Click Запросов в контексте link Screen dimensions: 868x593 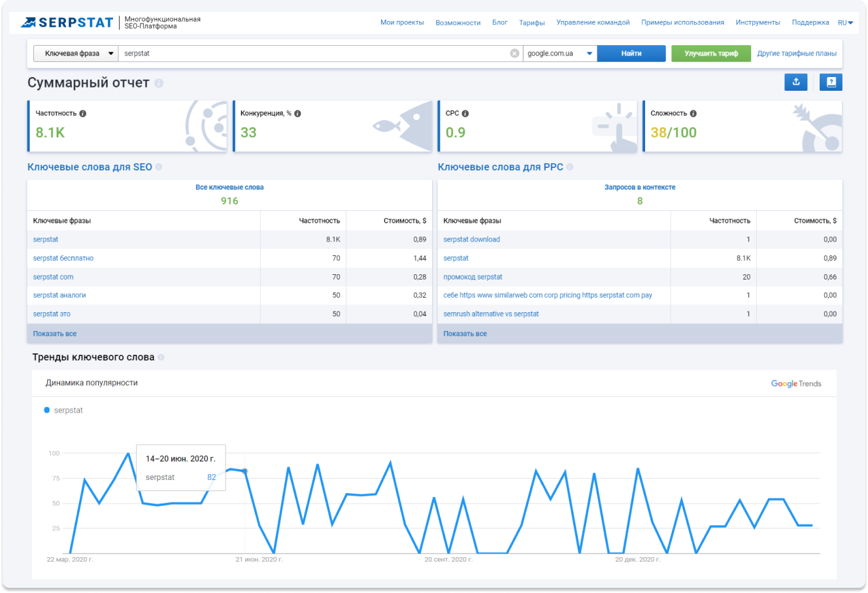pos(640,187)
